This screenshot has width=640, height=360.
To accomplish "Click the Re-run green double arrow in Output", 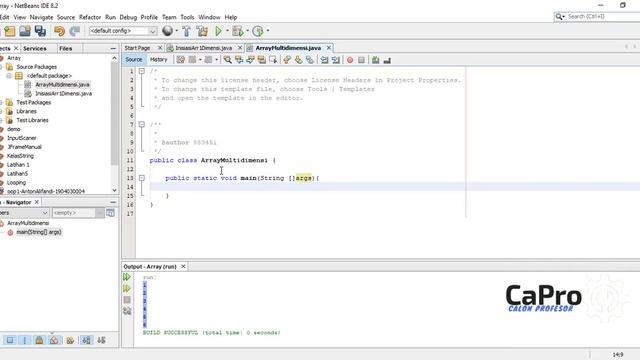I will [x=127, y=277].
